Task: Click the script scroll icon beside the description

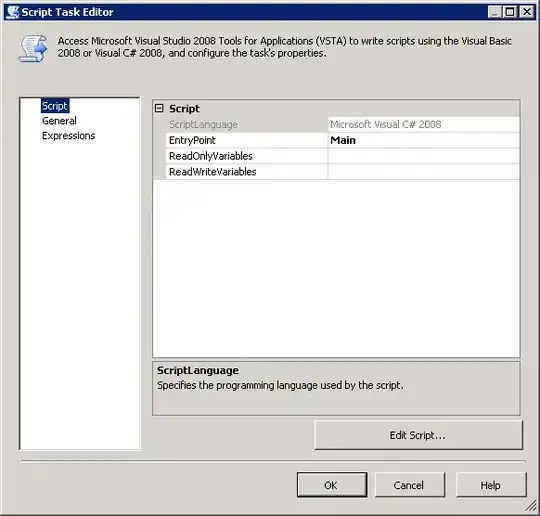Action: click(x=33, y=48)
